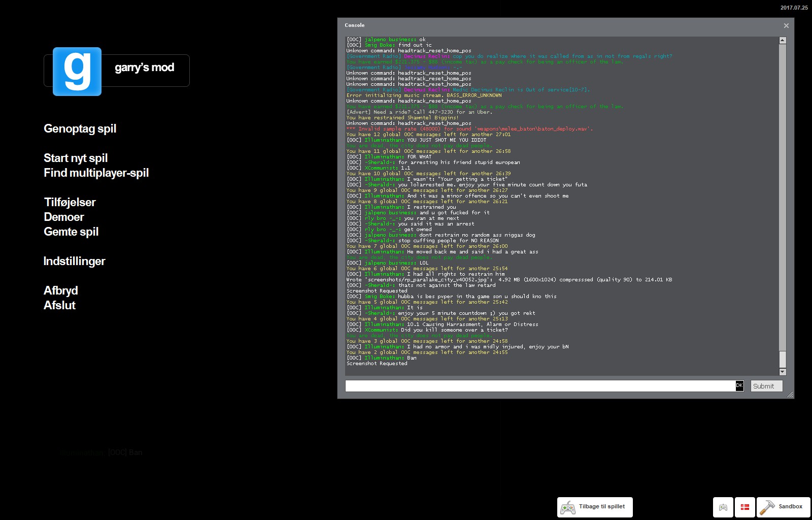The width and height of the screenshot is (812, 520).
Task: Click 'Illuminathan: It is' console line
Action: 384,308
